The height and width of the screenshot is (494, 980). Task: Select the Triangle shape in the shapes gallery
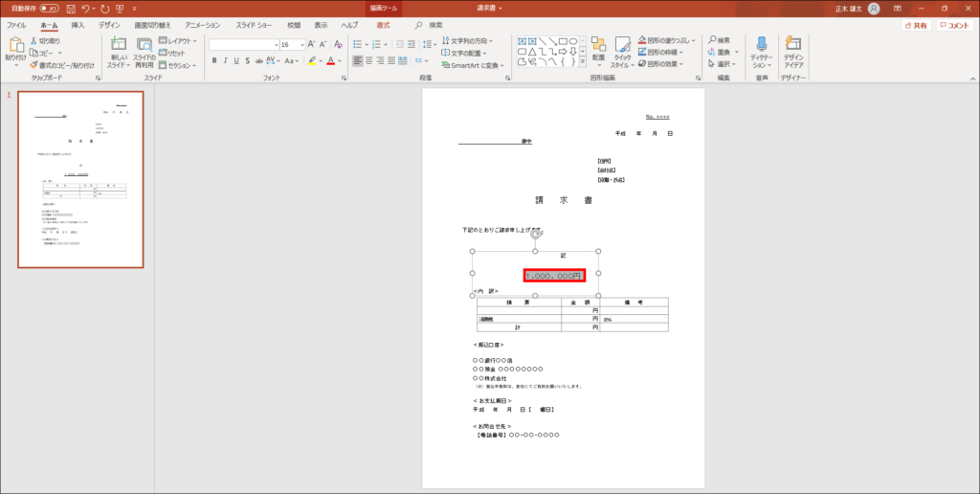coord(532,52)
